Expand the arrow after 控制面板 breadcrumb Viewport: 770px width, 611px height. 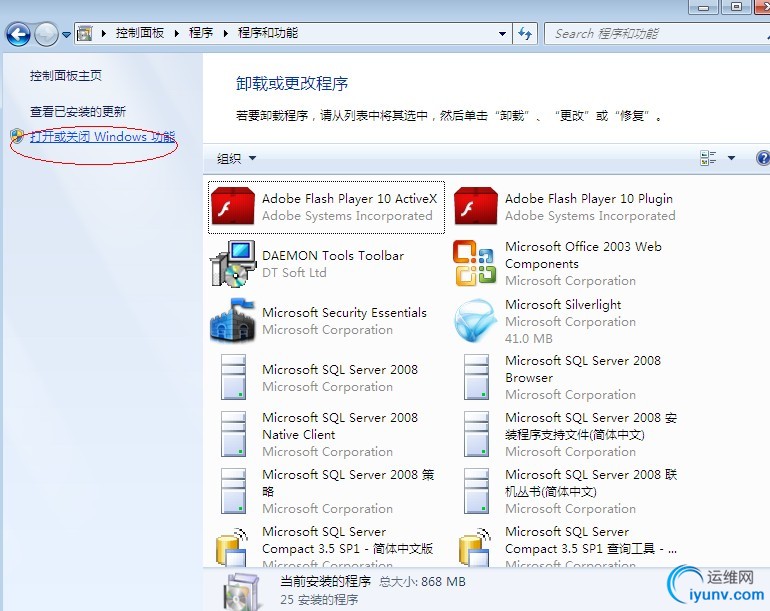(176, 33)
